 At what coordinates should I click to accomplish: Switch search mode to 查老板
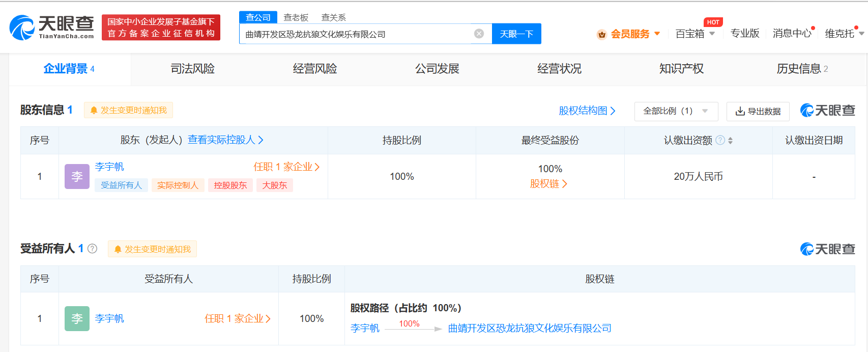[x=296, y=17]
